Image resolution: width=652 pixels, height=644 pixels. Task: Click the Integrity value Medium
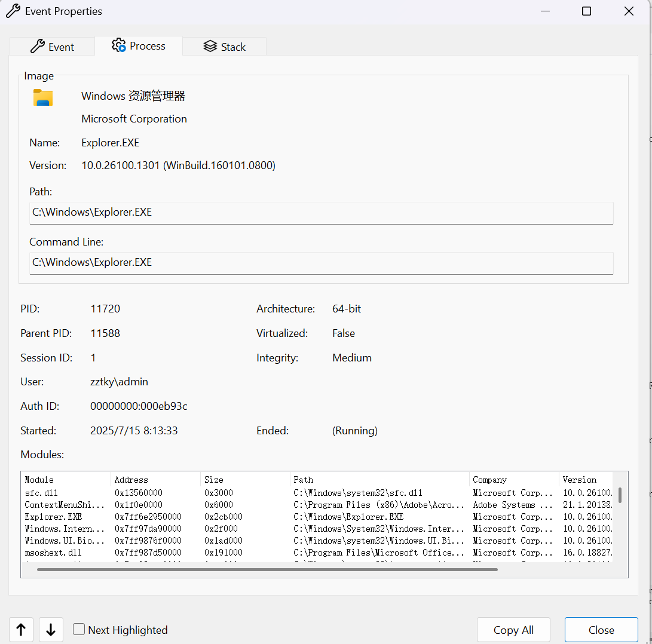click(x=352, y=358)
